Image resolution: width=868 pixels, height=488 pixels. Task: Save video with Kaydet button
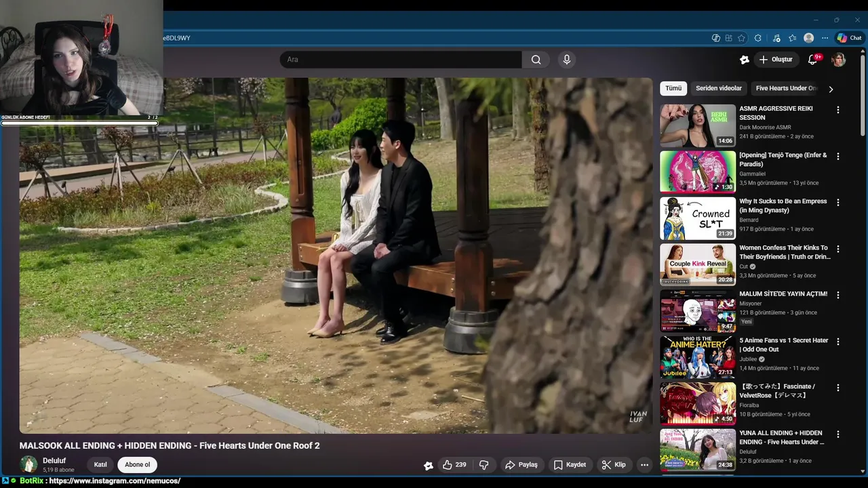(x=570, y=465)
